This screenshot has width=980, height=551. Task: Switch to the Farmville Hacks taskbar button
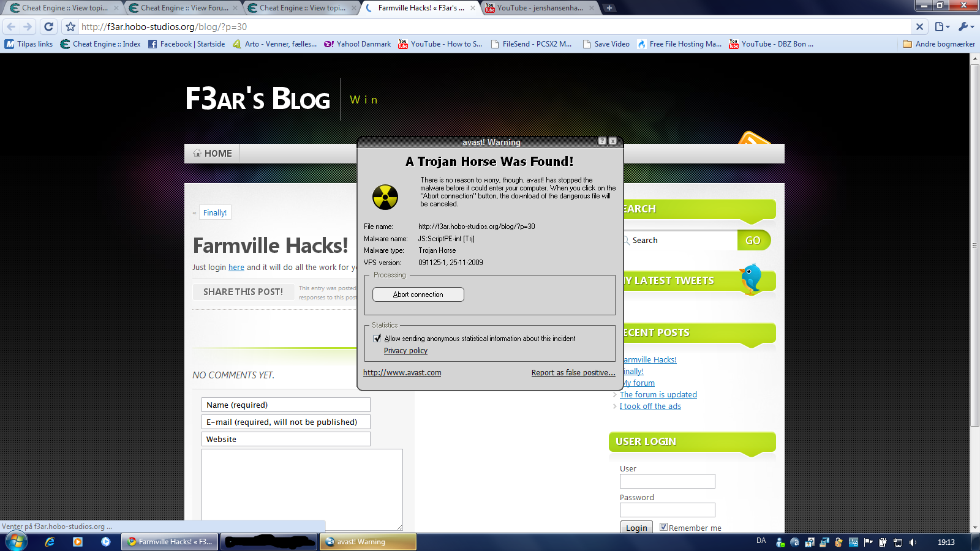[x=170, y=542]
